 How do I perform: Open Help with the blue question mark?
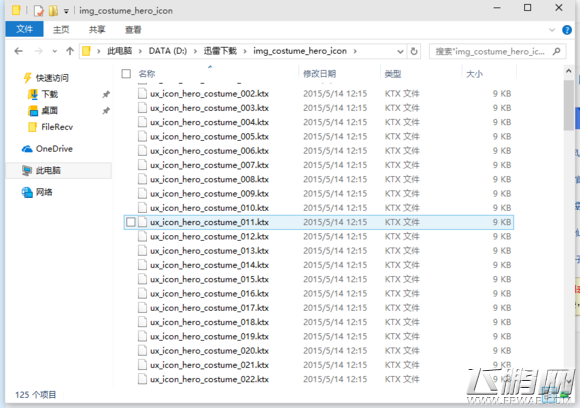pos(567,30)
